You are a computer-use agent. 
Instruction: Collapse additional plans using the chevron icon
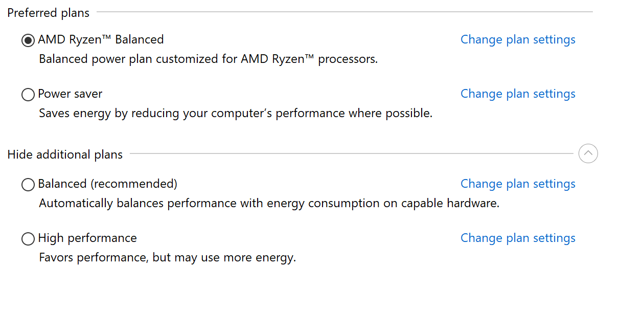click(588, 153)
